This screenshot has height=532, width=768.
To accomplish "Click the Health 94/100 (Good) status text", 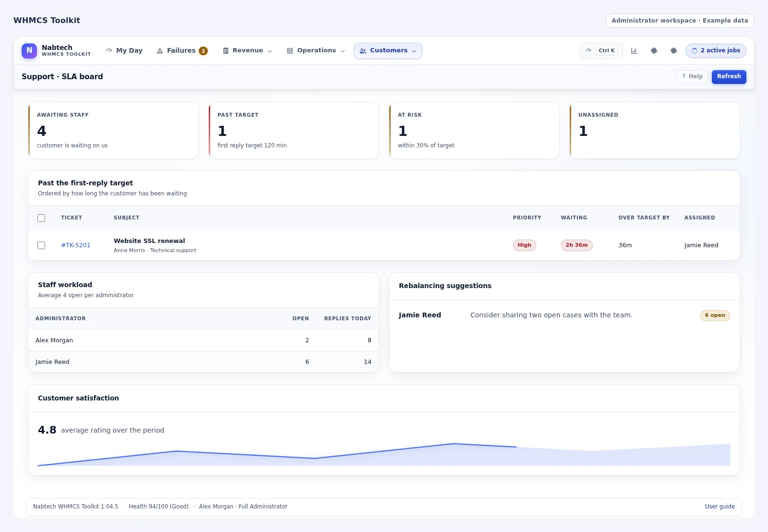I will 158,507.
